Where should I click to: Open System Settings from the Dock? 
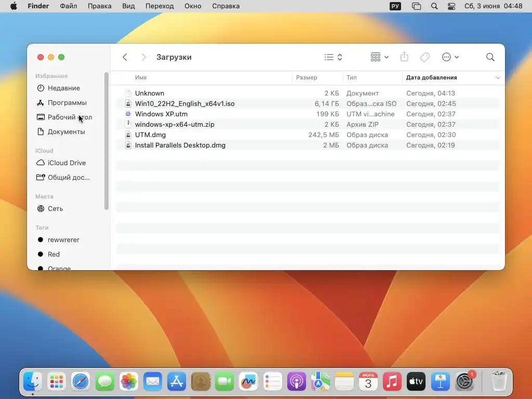(x=464, y=381)
